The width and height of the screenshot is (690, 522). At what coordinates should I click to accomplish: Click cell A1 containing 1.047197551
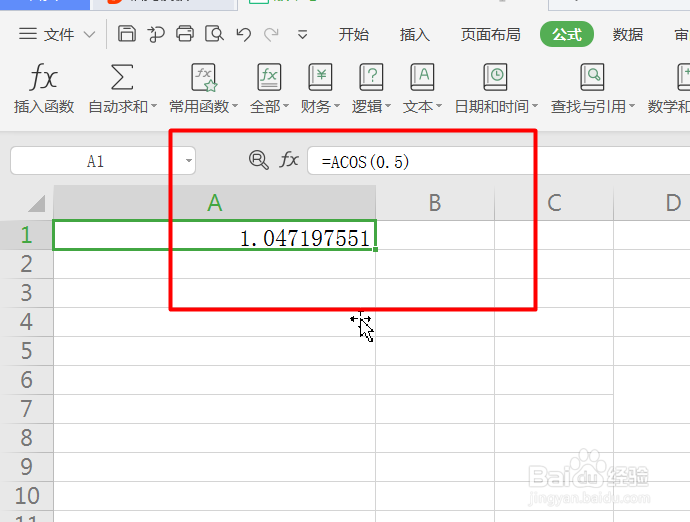pos(215,235)
